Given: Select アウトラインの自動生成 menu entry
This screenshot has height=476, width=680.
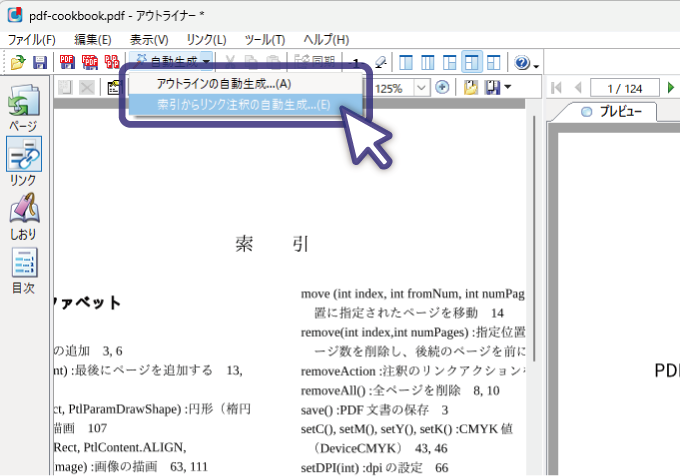Looking at the screenshot, I should point(224,83).
